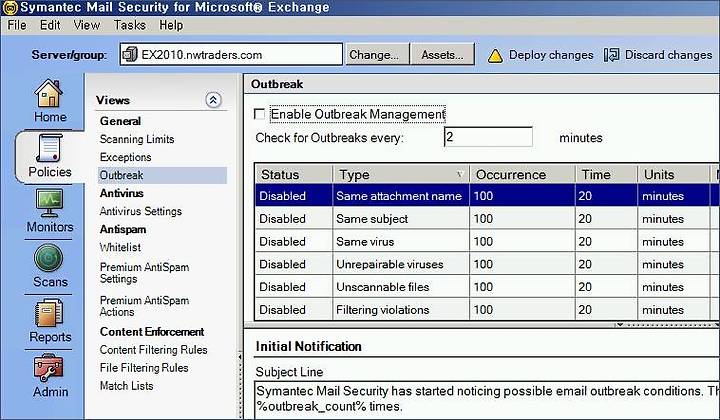Open the Edit menu

tap(50, 25)
